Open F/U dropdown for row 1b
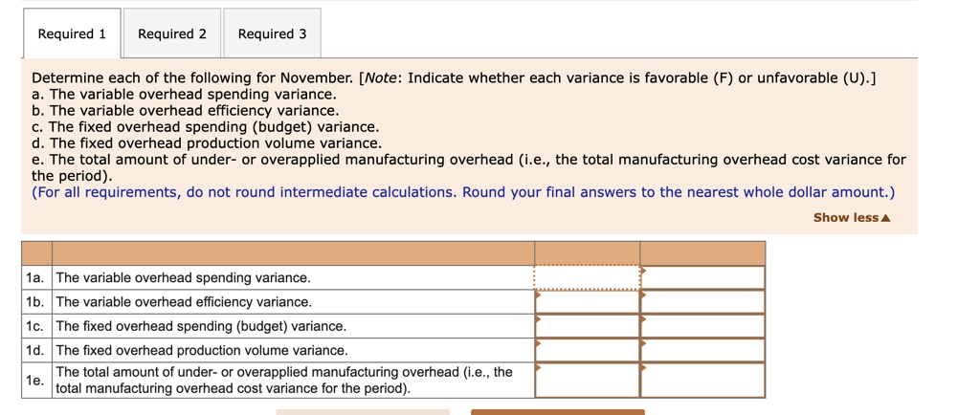This screenshot has height=415, width=980. coord(703,302)
